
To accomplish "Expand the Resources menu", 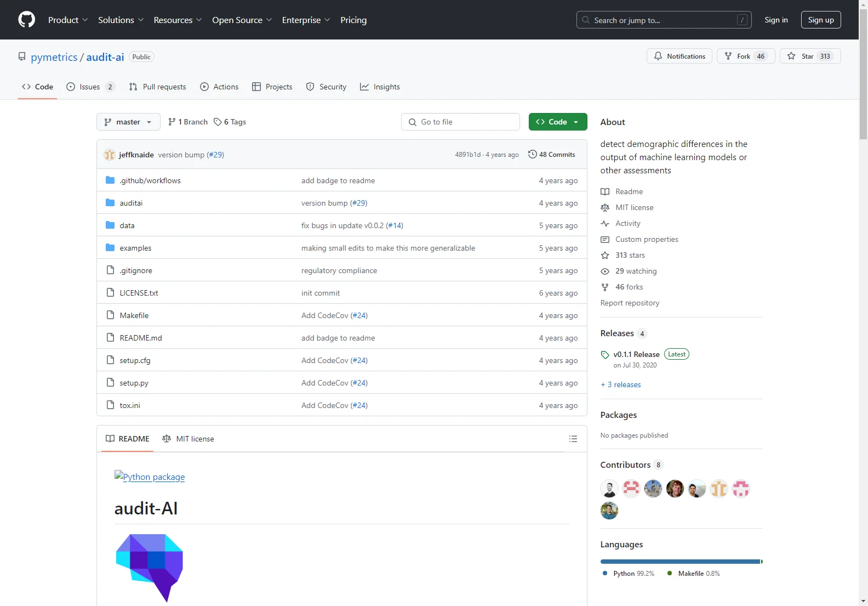I will (x=178, y=20).
